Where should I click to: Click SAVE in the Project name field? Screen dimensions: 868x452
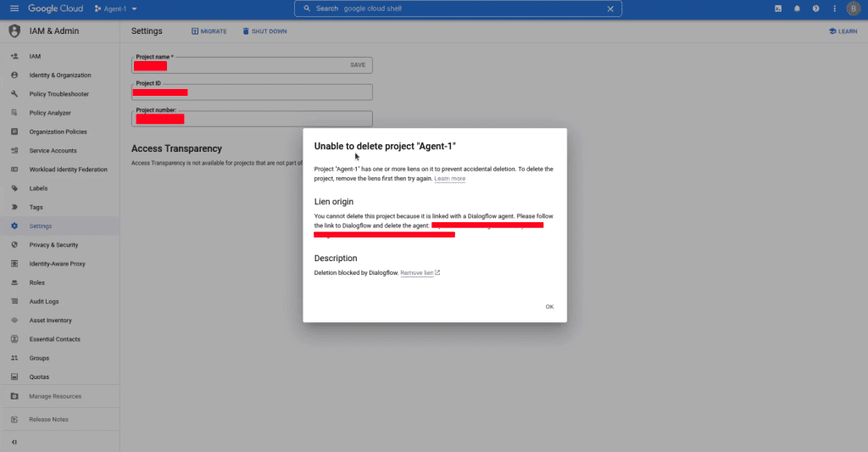(x=358, y=64)
